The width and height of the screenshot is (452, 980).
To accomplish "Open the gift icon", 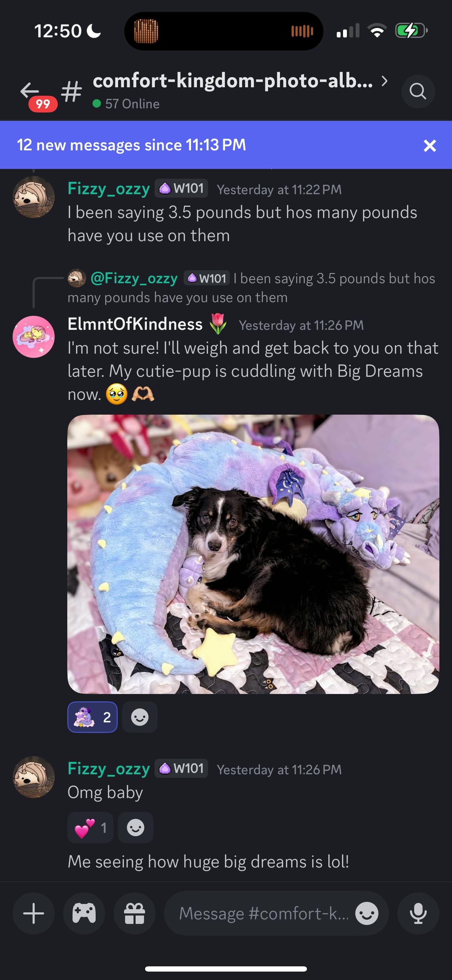I will [x=135, y=913].
